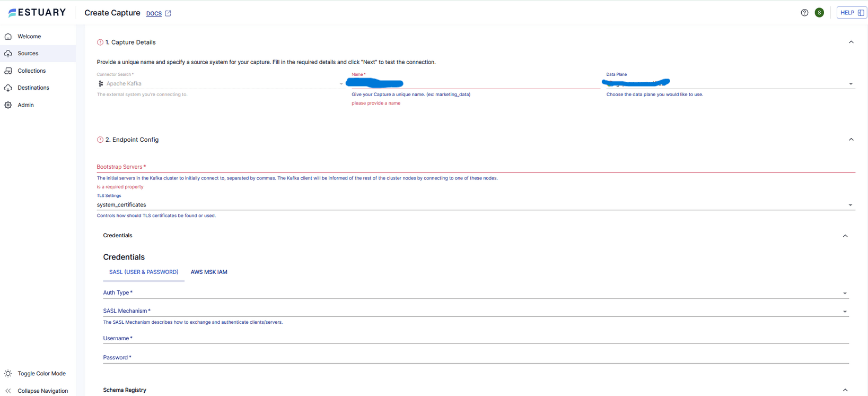Focus the capture Name field

(x=476, y=83)
